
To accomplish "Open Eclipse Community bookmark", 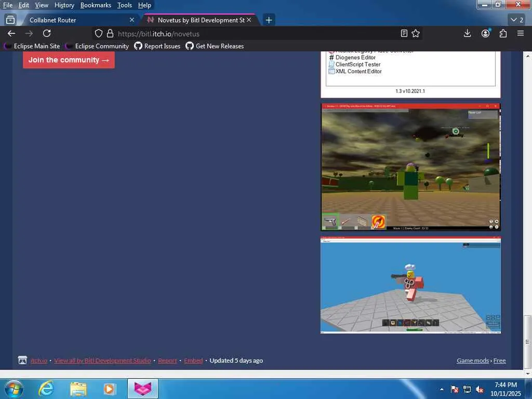I will tap(97, 46).
